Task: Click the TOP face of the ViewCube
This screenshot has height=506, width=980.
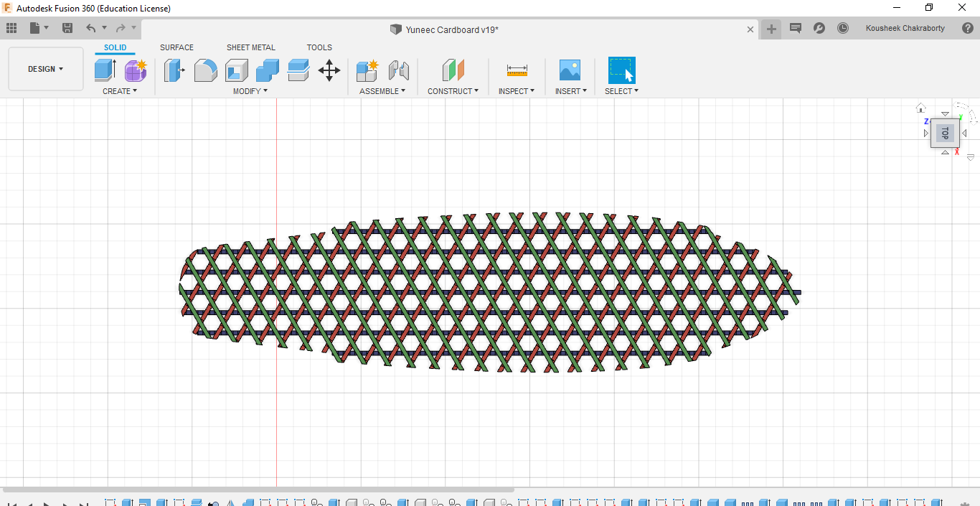Action: pos(945,133)
